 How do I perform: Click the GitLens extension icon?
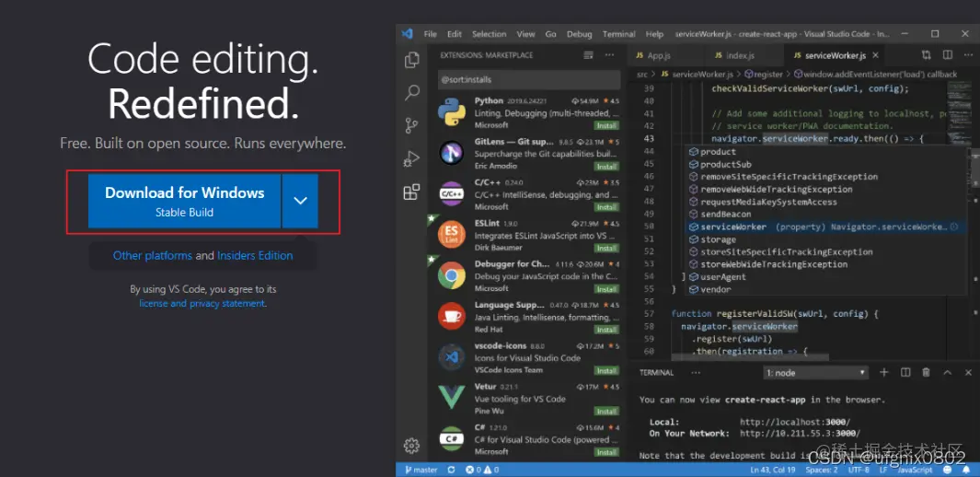(451, 153)
